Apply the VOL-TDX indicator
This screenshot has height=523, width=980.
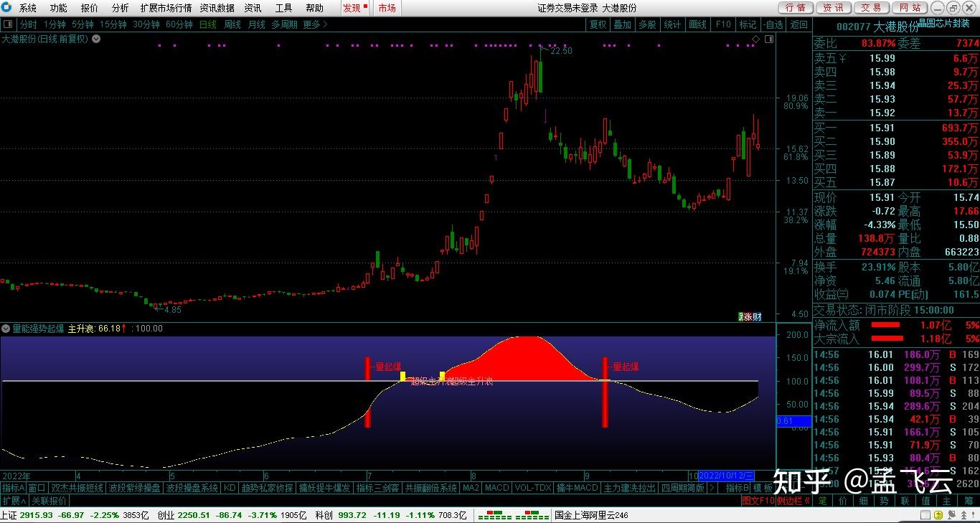[533, 488]
